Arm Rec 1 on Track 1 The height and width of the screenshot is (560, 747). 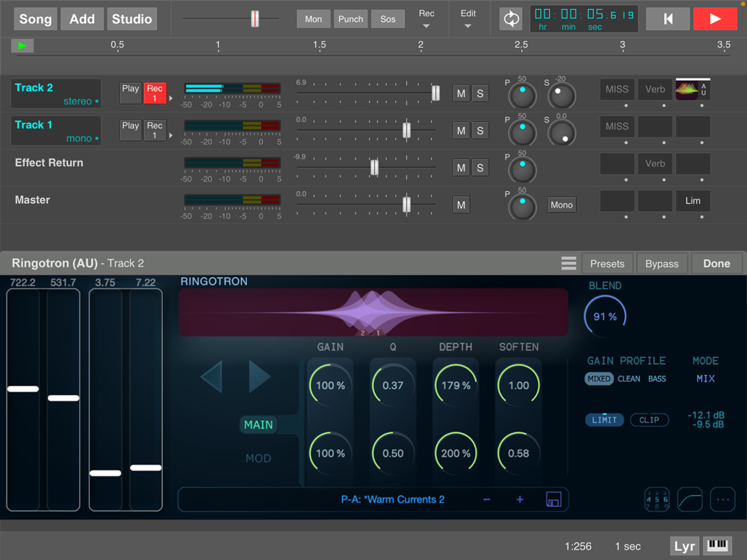(x=155, y=129)
